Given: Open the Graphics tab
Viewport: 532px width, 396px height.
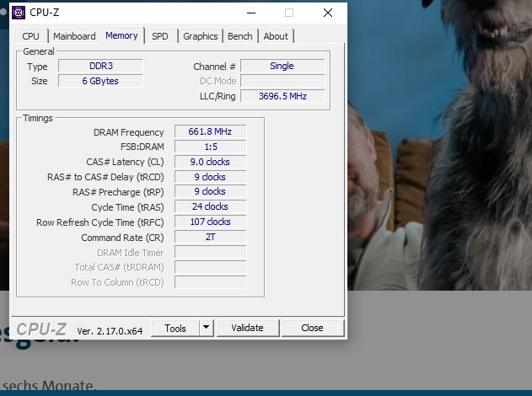Looking at the screenshot, I should (x=201, y=36).
